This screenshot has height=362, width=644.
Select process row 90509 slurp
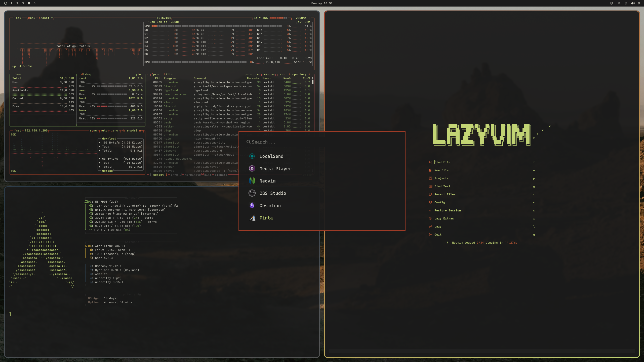(231, 103)
